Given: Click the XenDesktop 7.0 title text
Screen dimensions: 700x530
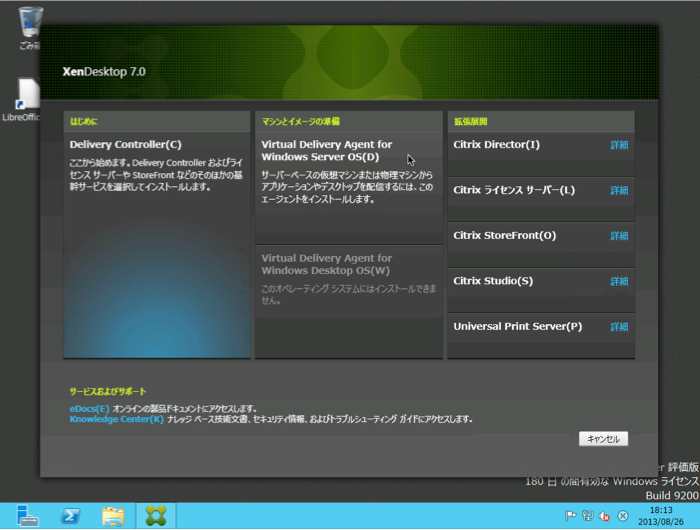Looking at the screenshot, I should pos(104,72).
